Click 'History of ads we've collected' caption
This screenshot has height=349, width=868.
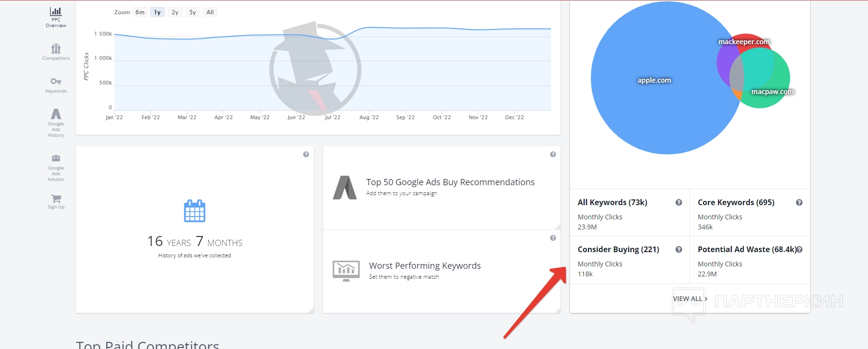coord(195,255)
